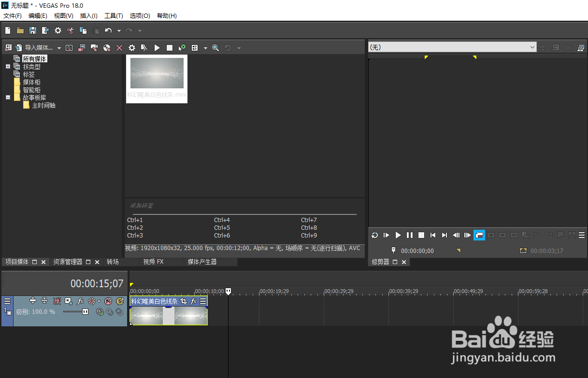Screen dimensions: 588x378
Task: Undo the last action
Action: coord(108,30)
